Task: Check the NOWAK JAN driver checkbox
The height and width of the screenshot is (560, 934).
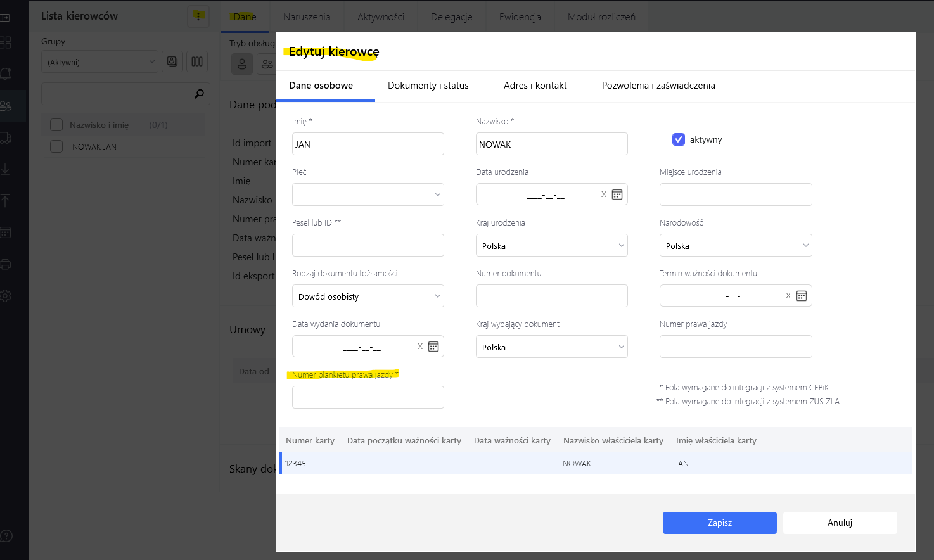Action: point(56,146)
